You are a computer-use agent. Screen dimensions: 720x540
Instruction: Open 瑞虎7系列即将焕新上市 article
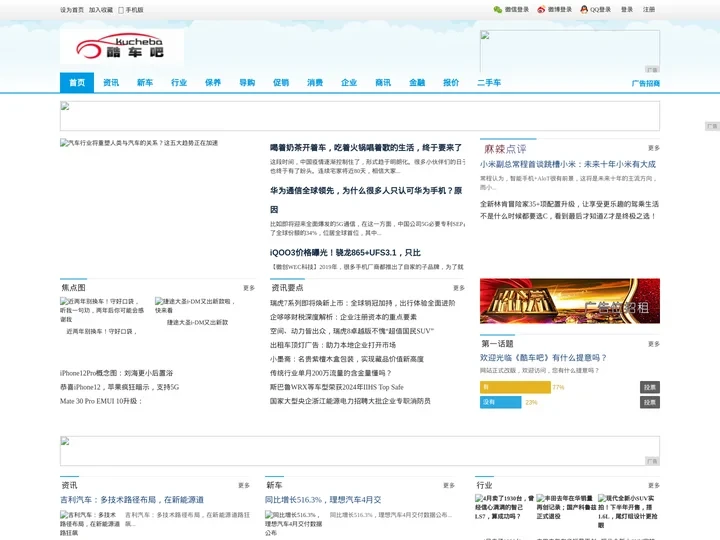click(362, 303)
